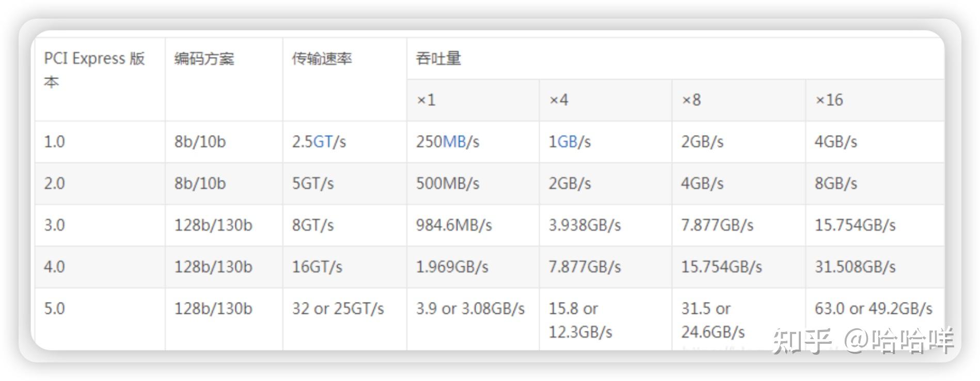Click the 16GT/s cell in row 4.0
980x381 pixels.
(x=317, y=267)
